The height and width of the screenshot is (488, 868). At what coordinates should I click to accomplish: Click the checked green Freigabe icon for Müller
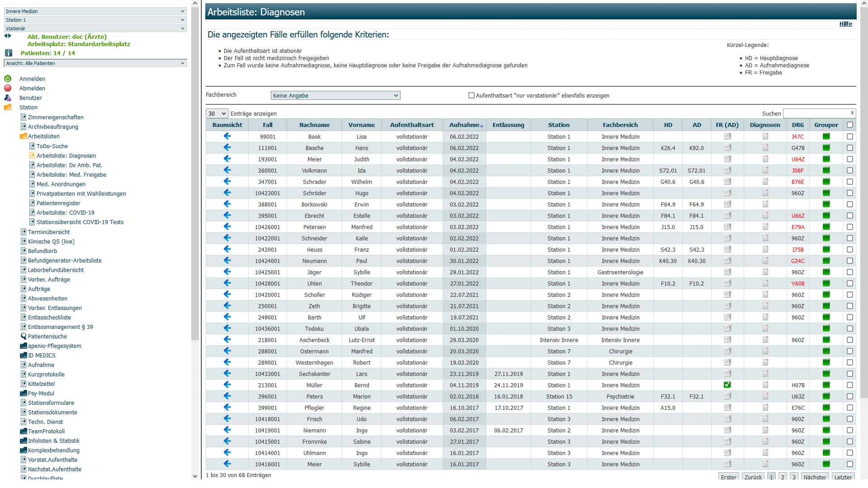[x=727, y=385]
